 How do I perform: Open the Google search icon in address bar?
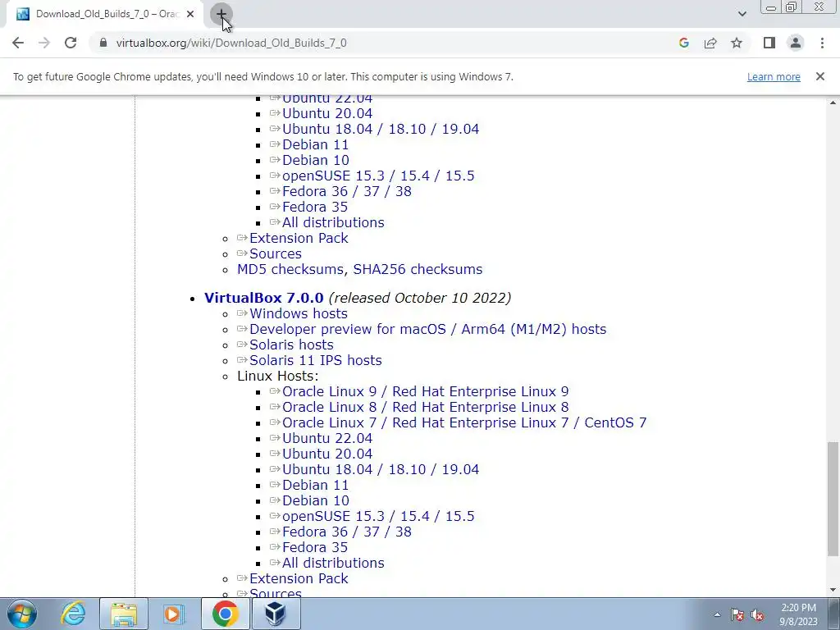(x=683, y=43)
